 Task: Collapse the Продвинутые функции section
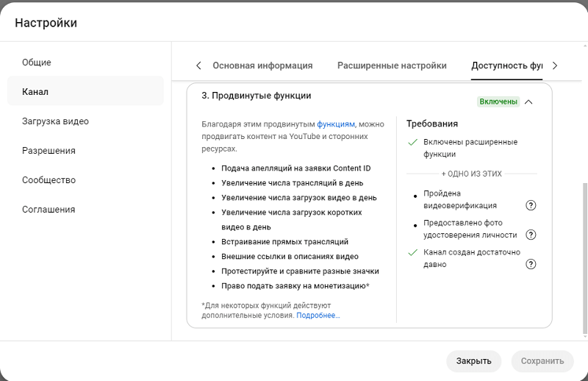click(x=528, y=102)
